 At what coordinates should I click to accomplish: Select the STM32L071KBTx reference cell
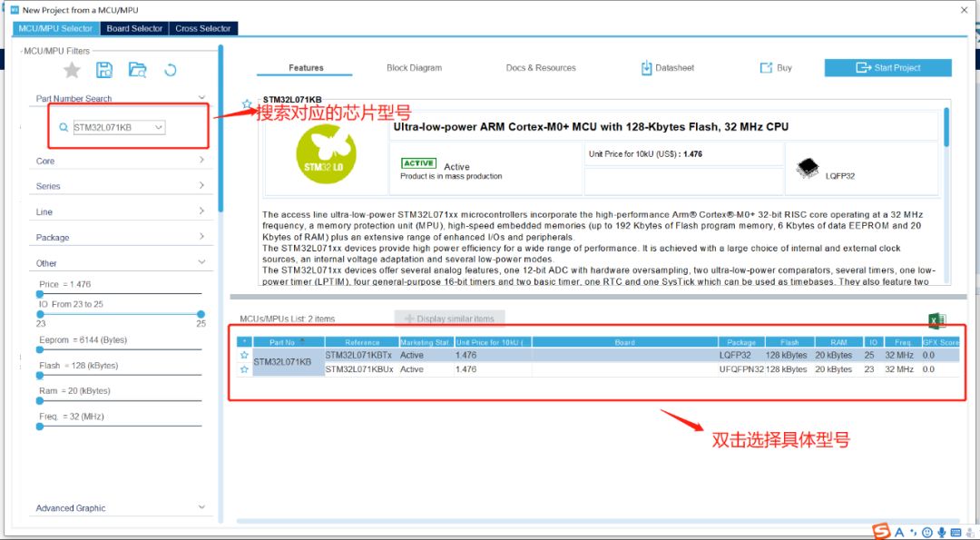[x=362, y=355]
